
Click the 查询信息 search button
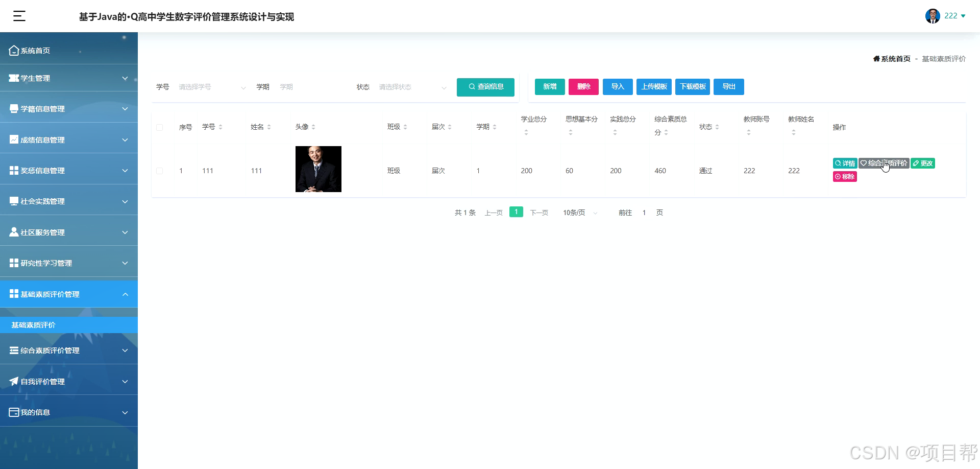(485, 87)
